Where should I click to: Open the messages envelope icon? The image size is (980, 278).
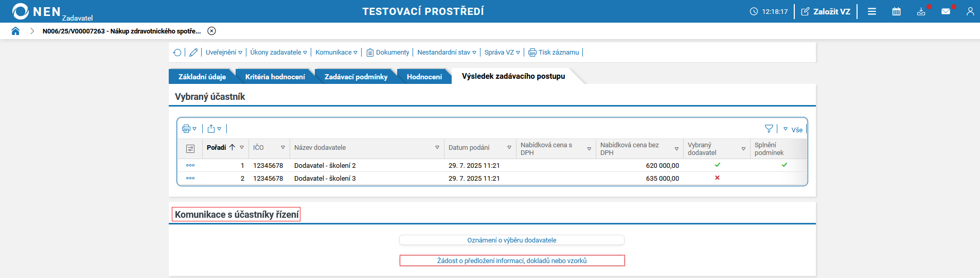tap(946, 11)
